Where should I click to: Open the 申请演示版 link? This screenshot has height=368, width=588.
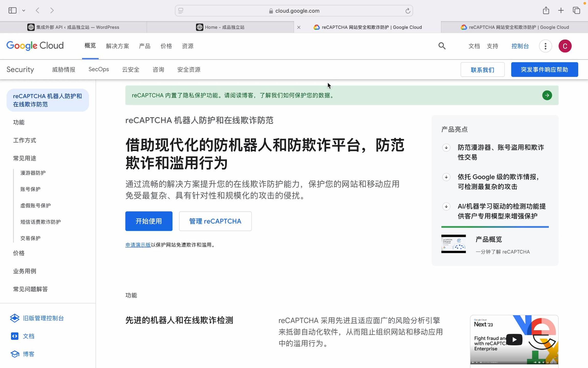[x=138, y=245]
